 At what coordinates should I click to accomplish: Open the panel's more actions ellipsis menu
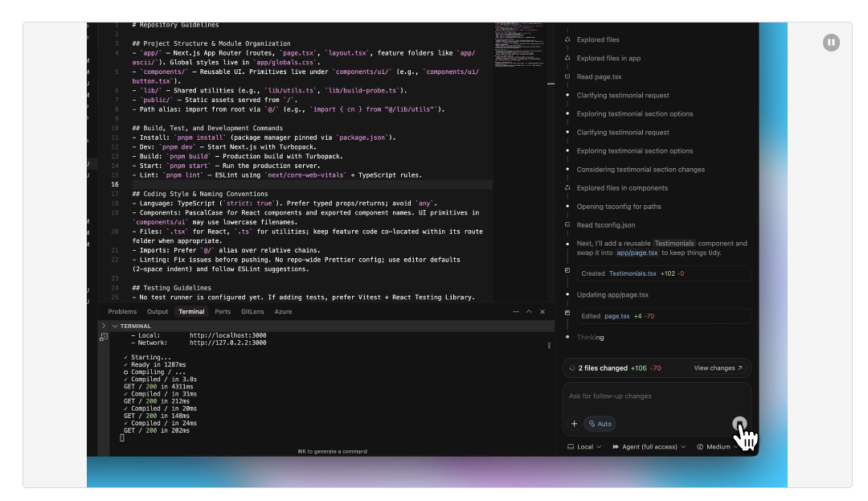tap(516, 312)
